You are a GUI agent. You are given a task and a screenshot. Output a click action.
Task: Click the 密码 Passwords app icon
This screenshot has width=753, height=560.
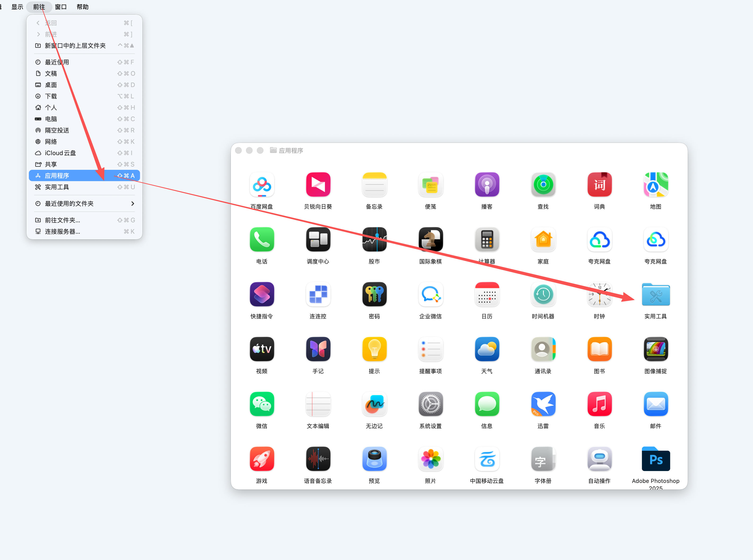click(x=374, y=295)
